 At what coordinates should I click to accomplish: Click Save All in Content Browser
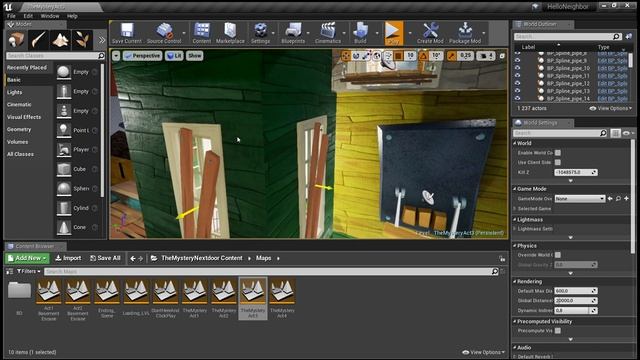tap(105, 258)
